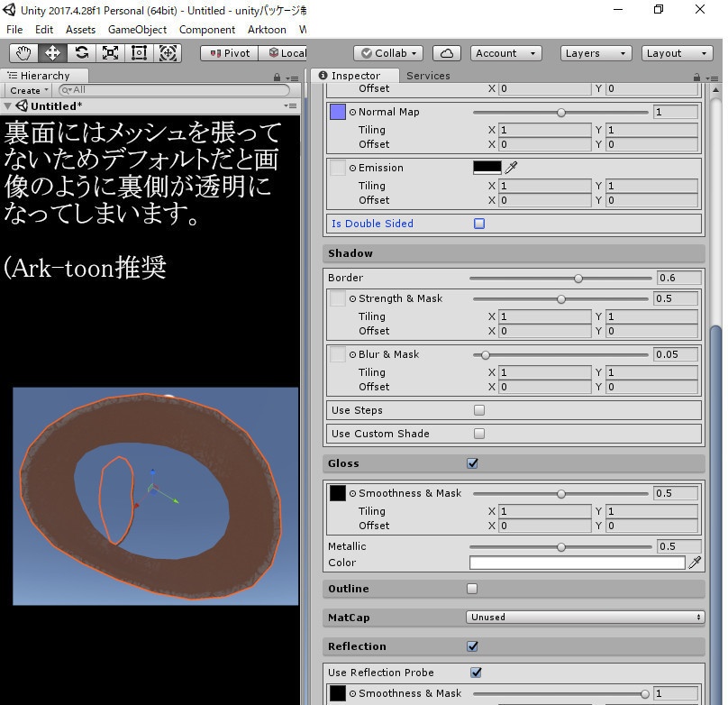Enable the Outline checkbox

coord(472,589)
